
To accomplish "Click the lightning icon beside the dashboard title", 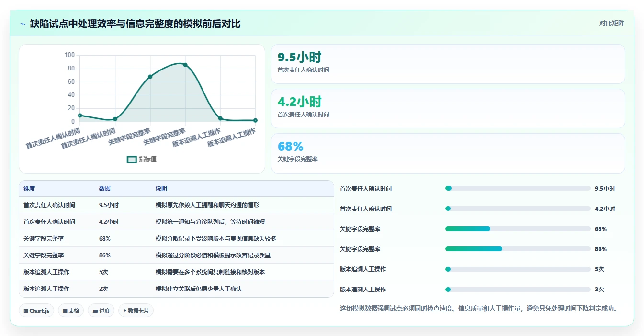I will point(23,23).
